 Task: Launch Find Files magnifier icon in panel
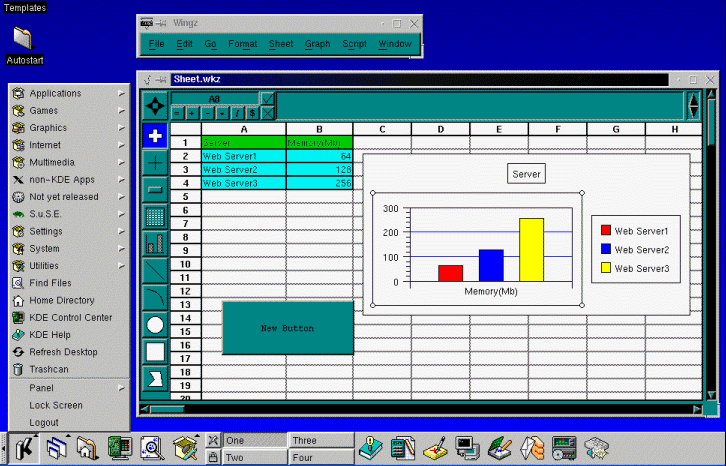click(152, 448)
